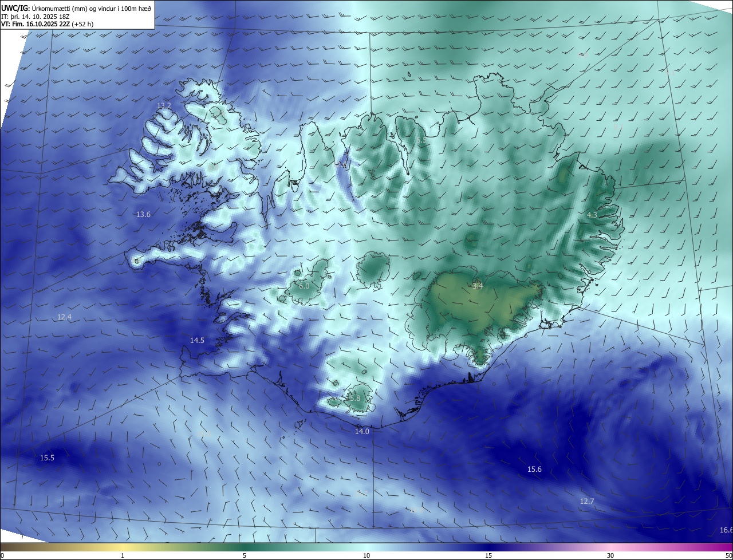Click the colorbar tick label 30
Image resolution: width=733 pixels, height=560 pixels.
(x=610, y=555)
